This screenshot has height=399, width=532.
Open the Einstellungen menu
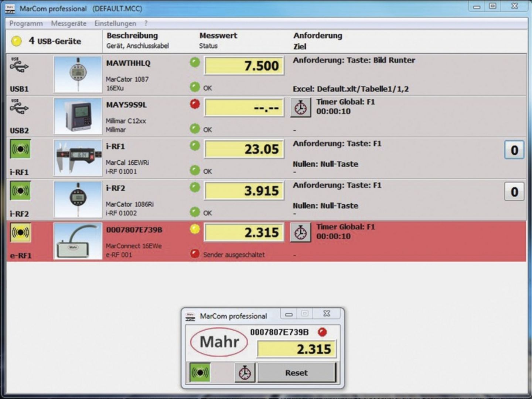click(115, 23)
